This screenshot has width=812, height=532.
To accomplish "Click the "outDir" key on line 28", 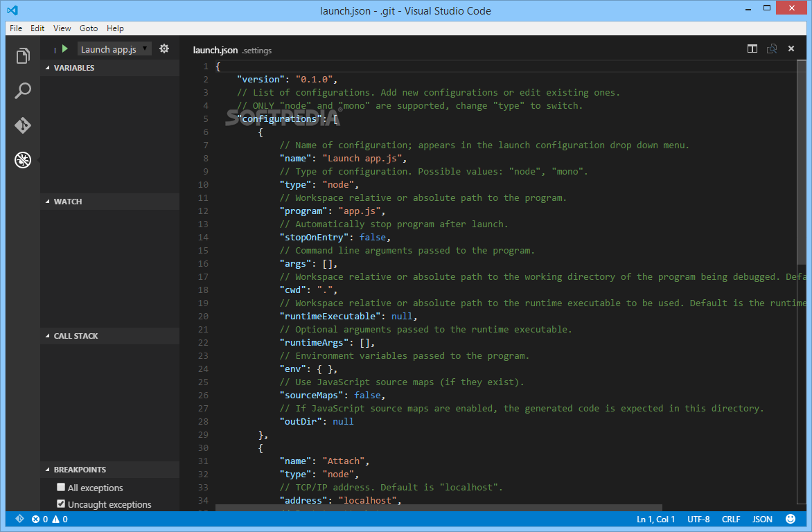I will pos(301,421).
